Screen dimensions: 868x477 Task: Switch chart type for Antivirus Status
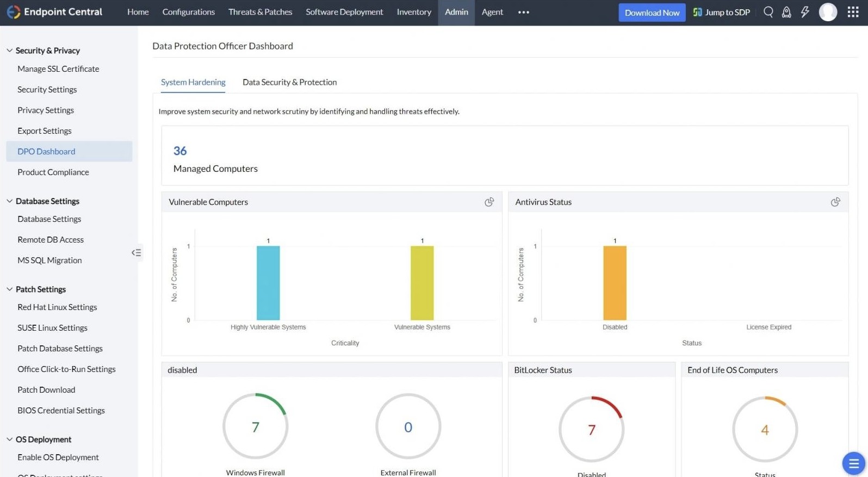835,202
